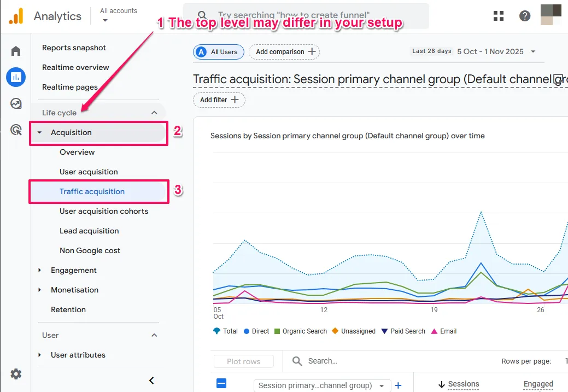
Task: Open the Home icon in sidebar
Action: tap(16, 51)
